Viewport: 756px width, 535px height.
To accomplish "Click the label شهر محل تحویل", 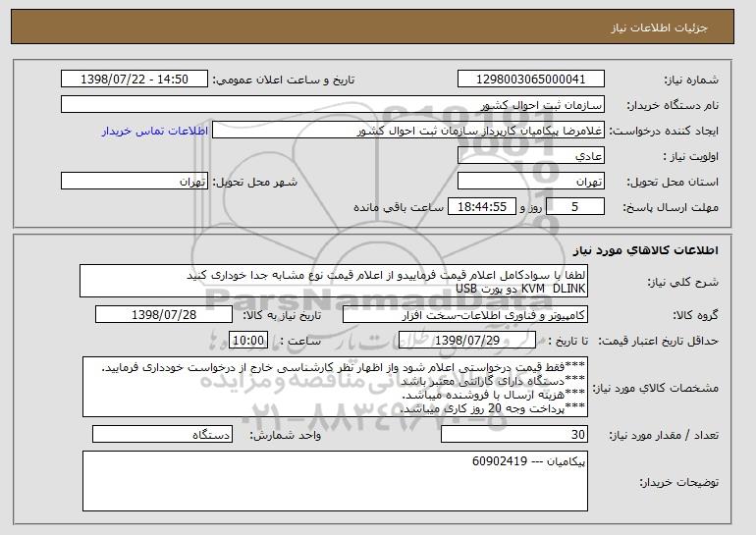I will [255, 183].
